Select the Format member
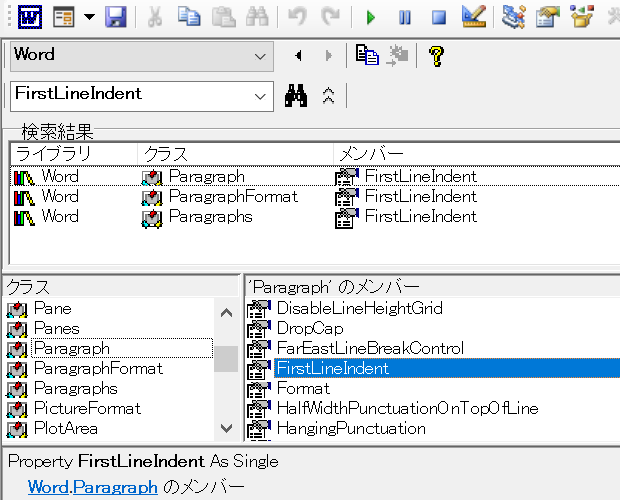620x500 pixels. pyautogui.click(x=303, y=389)
